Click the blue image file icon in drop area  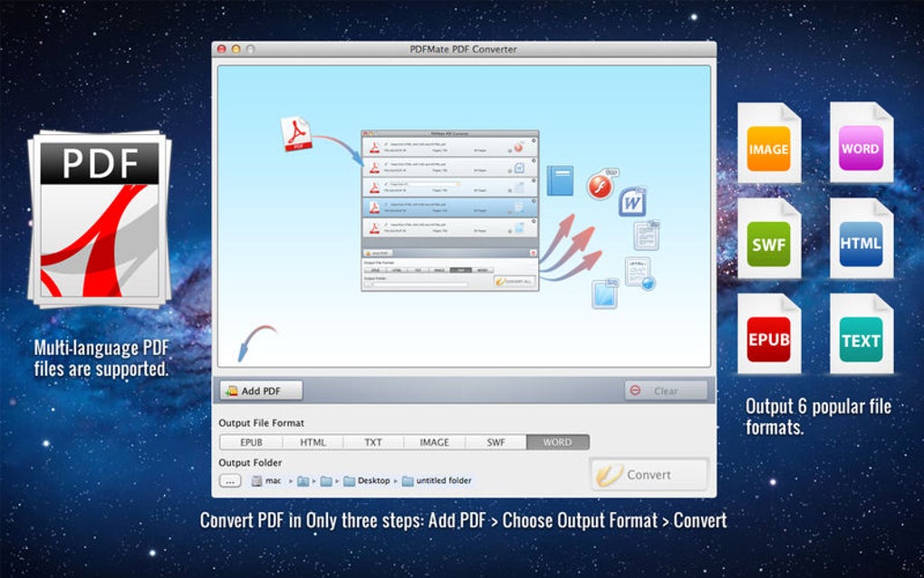click(x=604, y=294)
